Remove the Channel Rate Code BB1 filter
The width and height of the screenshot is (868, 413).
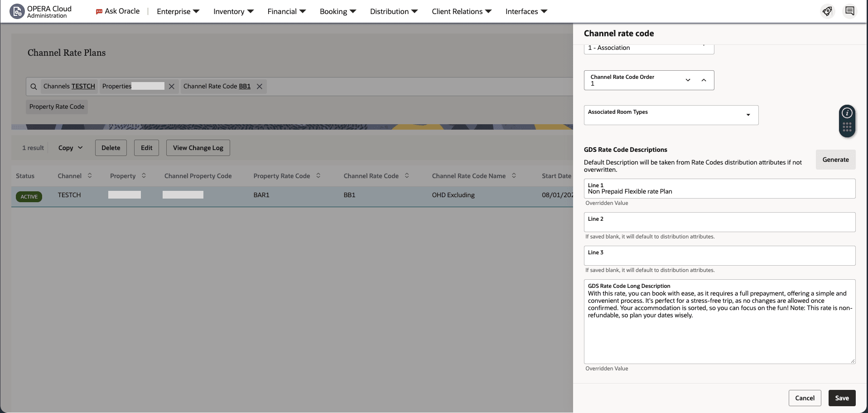tap(260, 87)
